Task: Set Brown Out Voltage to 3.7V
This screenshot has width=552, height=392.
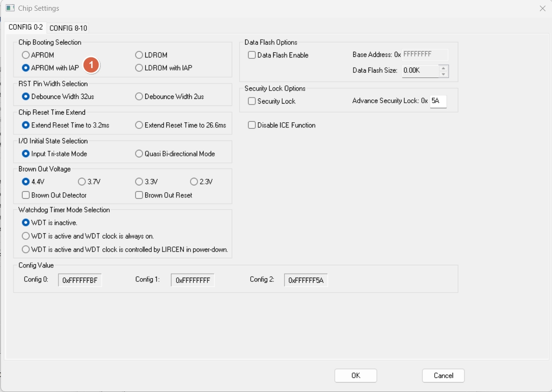Action: tap(82, 182)
